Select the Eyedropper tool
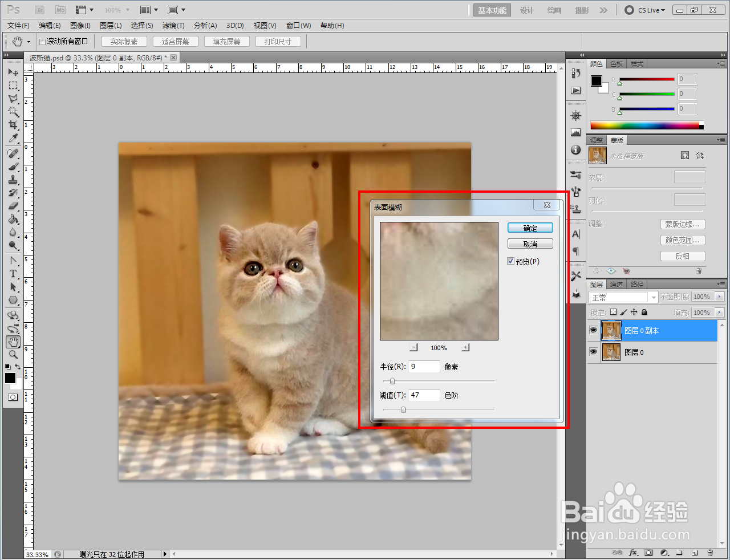 point(13,138)
